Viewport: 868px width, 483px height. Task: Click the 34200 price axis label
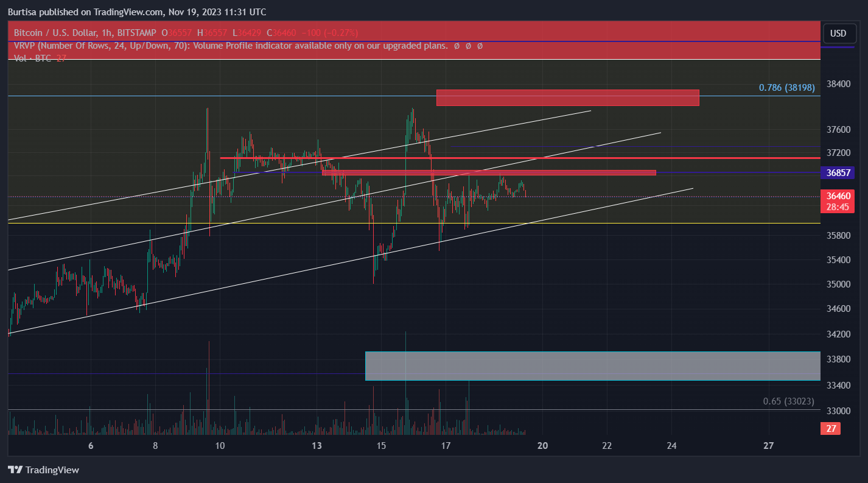pos(839,334)
